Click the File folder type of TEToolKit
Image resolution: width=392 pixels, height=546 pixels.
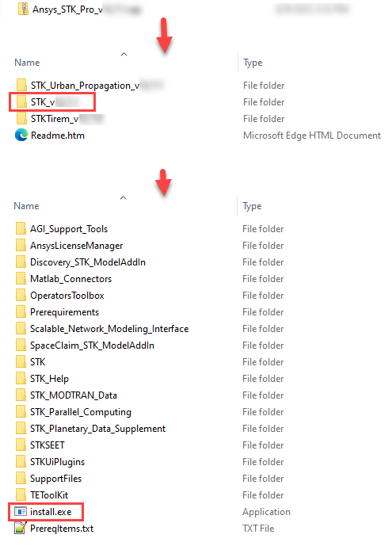click(x=263, y=495)
